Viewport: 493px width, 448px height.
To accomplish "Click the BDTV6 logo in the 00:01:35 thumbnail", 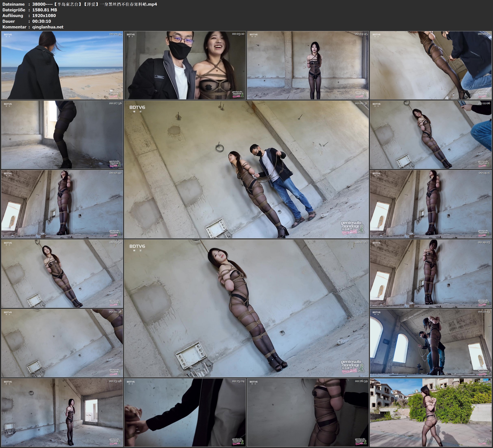I will coord(8,35).
